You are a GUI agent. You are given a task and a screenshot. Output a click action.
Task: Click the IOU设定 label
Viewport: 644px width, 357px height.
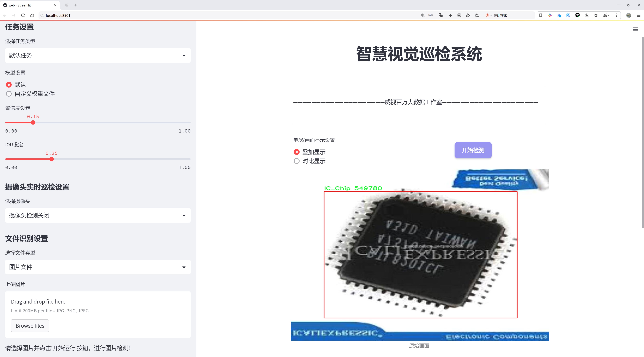[x=14, y=145]
